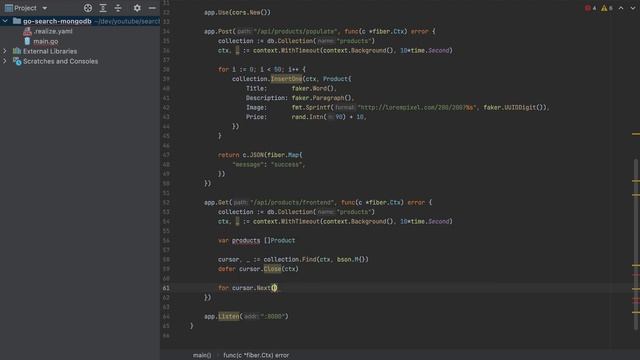Go to previous highlighted error arrow
640x360 pixels.
coord(621,8)
